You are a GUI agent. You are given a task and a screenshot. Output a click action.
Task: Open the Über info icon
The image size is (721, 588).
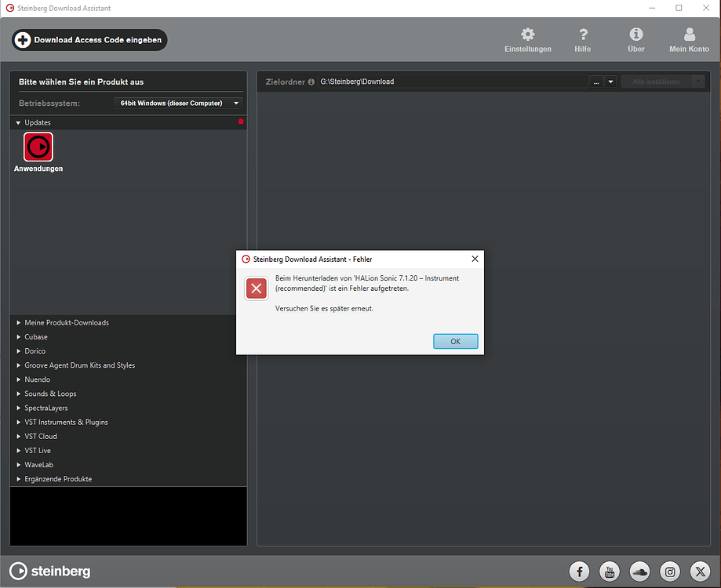[635, 35]
